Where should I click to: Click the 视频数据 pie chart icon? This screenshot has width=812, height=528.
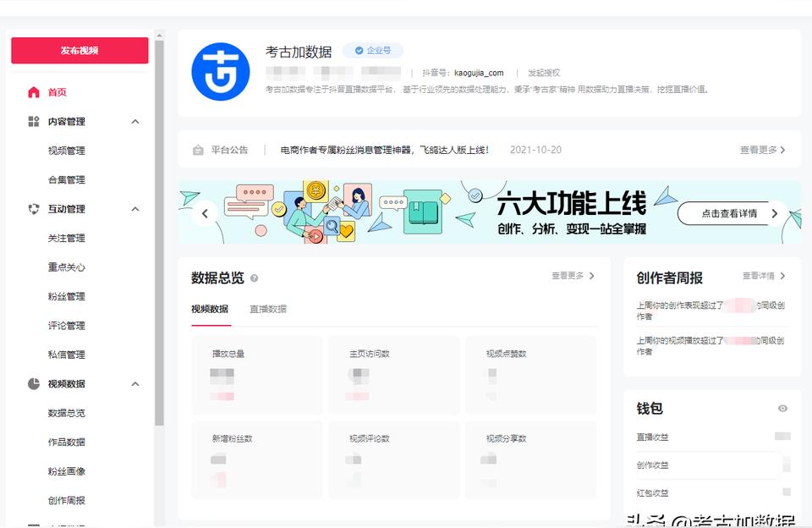(x=34, y=384)
